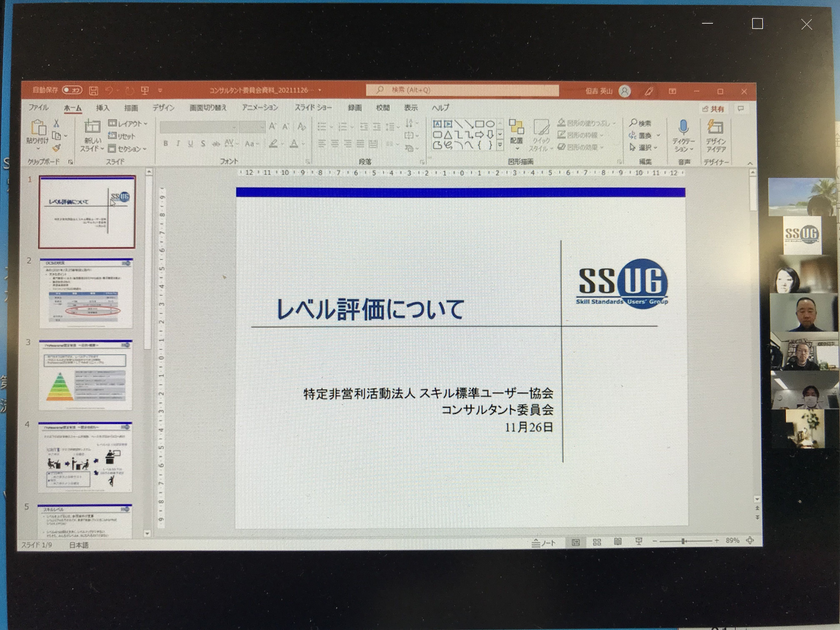Click the font name combo box
Viewport: 840px width, 630px height.
[199, 127]
